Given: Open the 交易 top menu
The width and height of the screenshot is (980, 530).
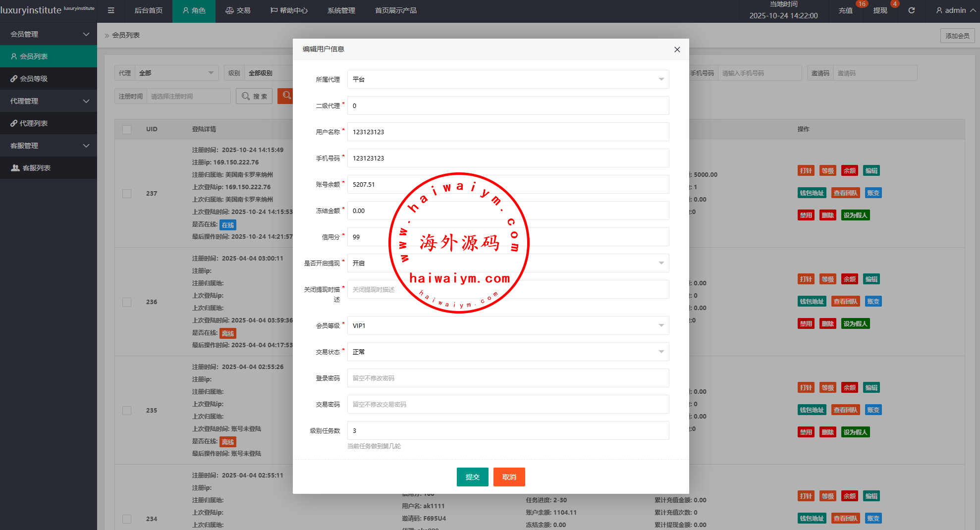Looking at the screenshot, I should [x=238, y=10].
